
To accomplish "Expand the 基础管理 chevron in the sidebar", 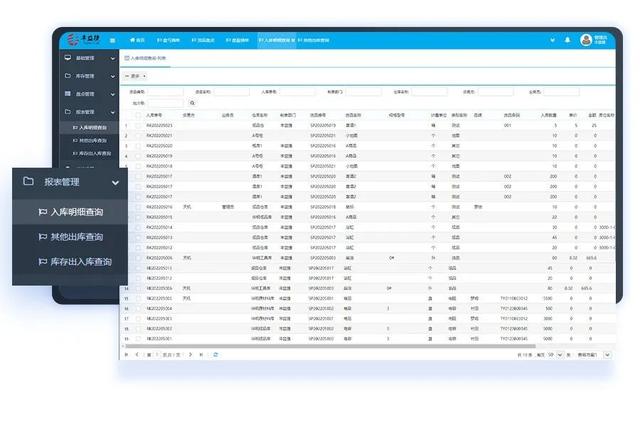I will coord(113,58).
